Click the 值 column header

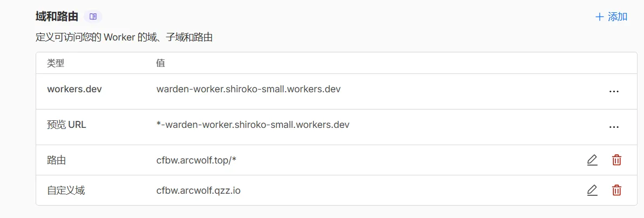click(x=160, y=63)
